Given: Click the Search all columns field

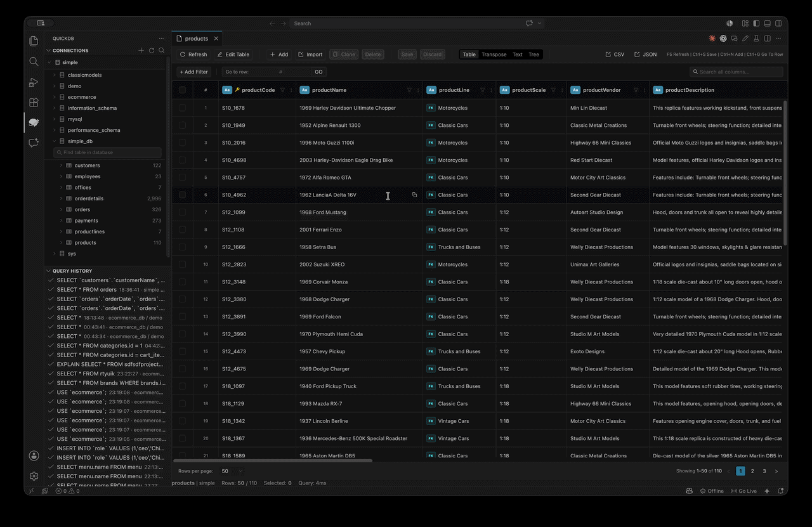Looking at the screenshot, I should (736, 72).
